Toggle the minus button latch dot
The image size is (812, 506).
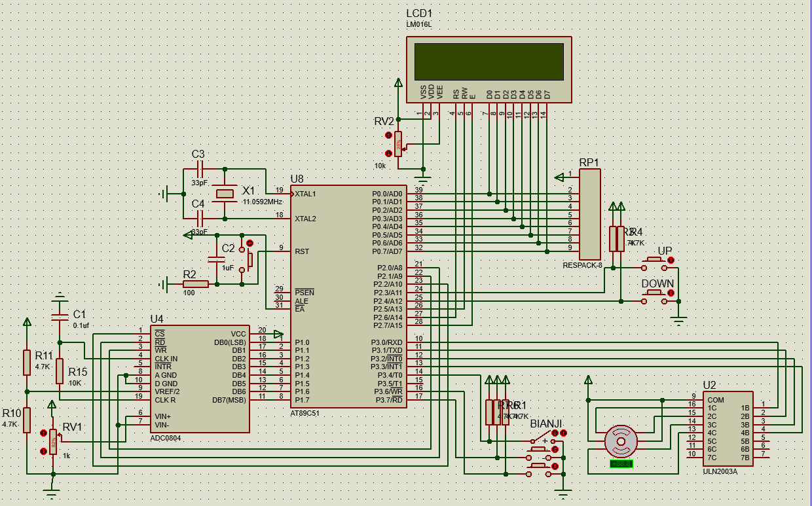pos(555,466)
